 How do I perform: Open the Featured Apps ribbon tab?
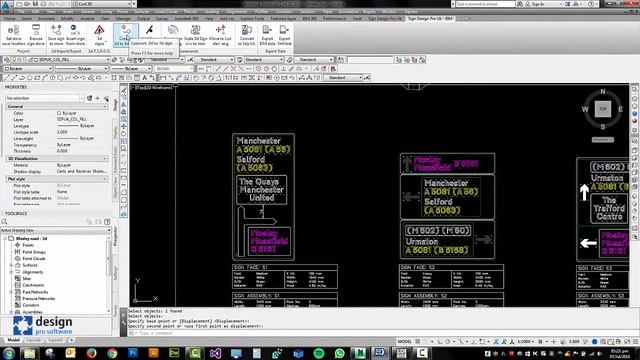[283, 19]
